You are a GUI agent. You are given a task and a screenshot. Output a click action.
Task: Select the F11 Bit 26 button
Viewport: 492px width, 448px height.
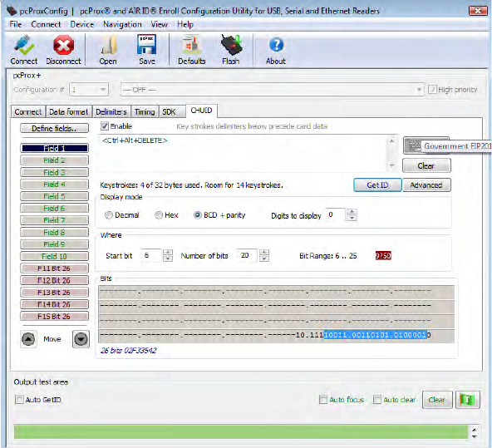pyautogui.click(x=54, y=268)
